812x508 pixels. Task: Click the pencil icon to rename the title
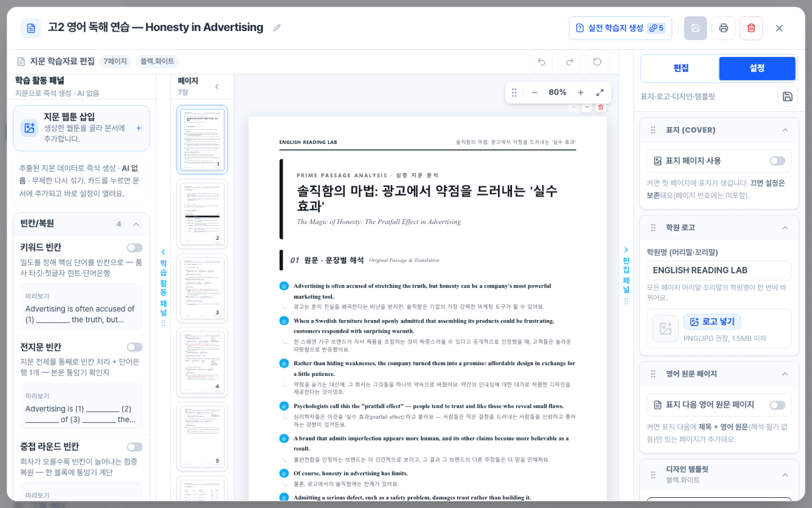tap(277, 28)
